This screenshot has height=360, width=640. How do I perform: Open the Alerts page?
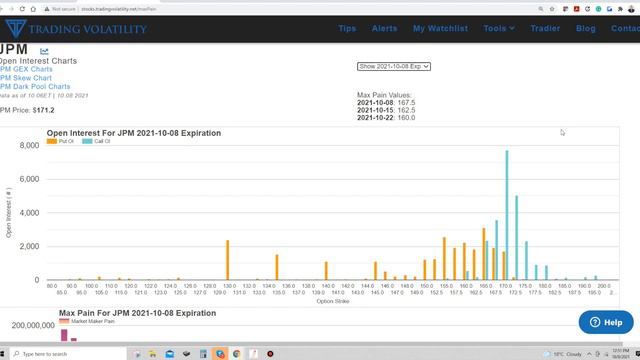pyautogui.click(x=384, y=28)
